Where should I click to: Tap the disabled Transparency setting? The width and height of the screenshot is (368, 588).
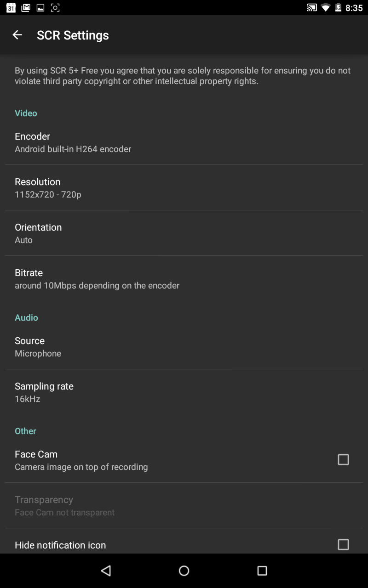(184, 506)
